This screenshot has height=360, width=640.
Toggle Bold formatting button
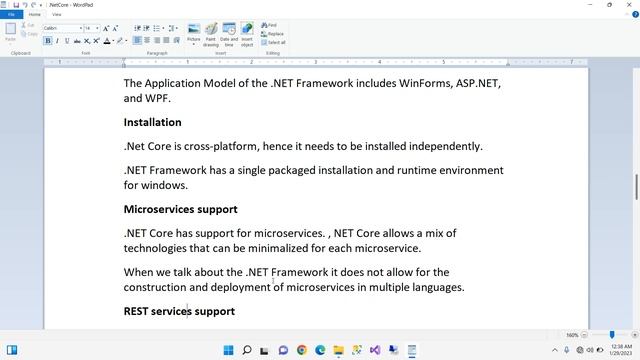coord(48,41)
